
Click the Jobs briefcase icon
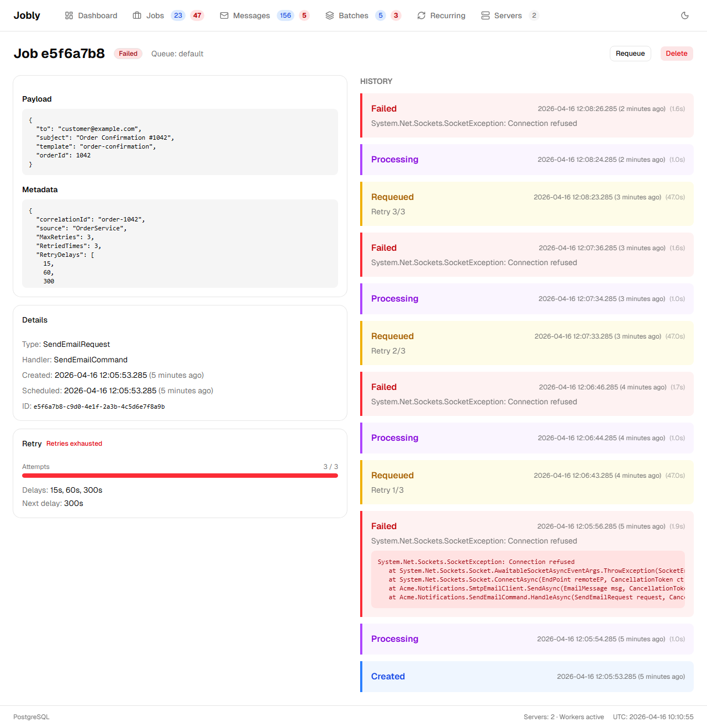tap(137, 15)
